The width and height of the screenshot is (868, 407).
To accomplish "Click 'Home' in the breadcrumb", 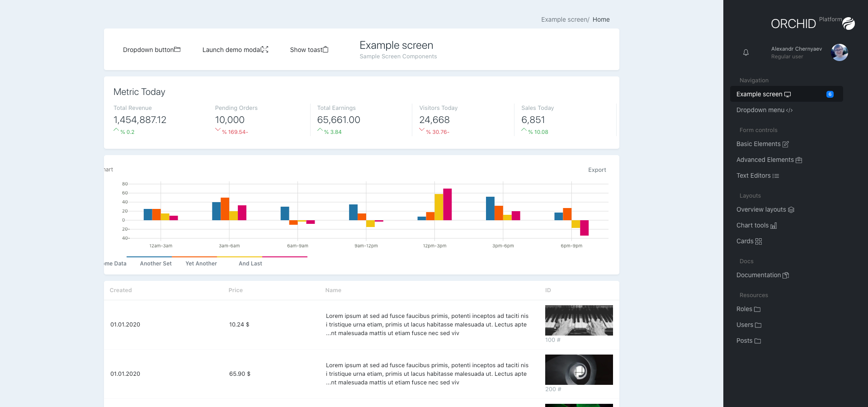I will [x=601, y=19].
